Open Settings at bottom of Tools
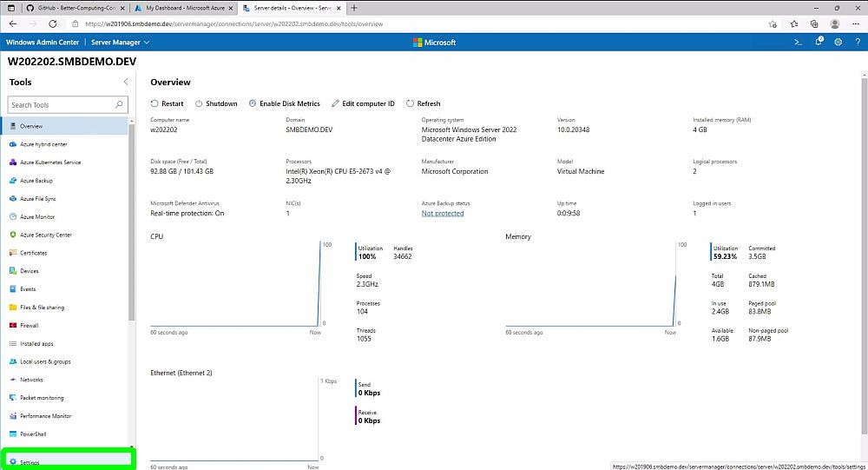 click(x=68, y=461)
